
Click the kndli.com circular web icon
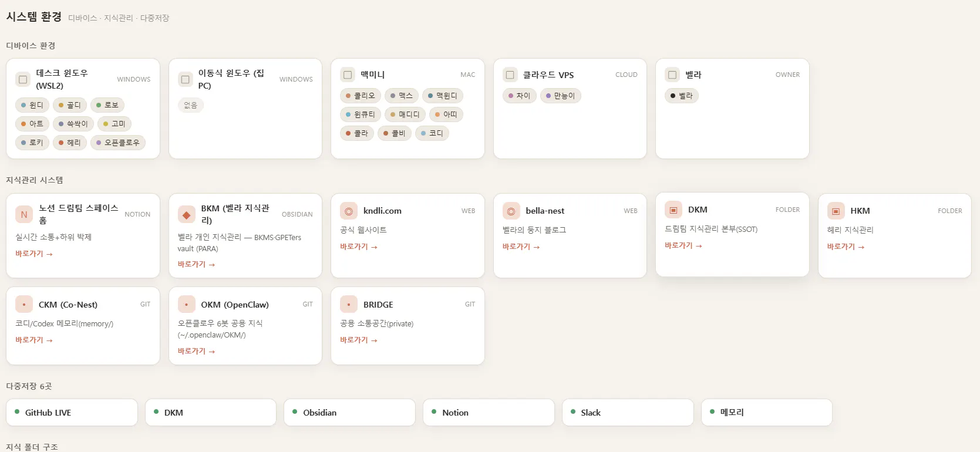coord(349,211)
